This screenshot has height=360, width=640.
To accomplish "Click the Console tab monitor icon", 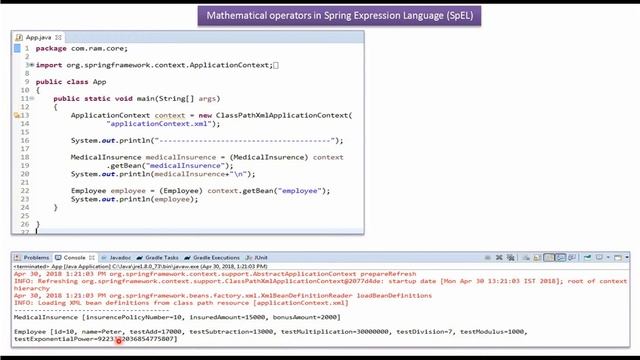I will [58, 258].
